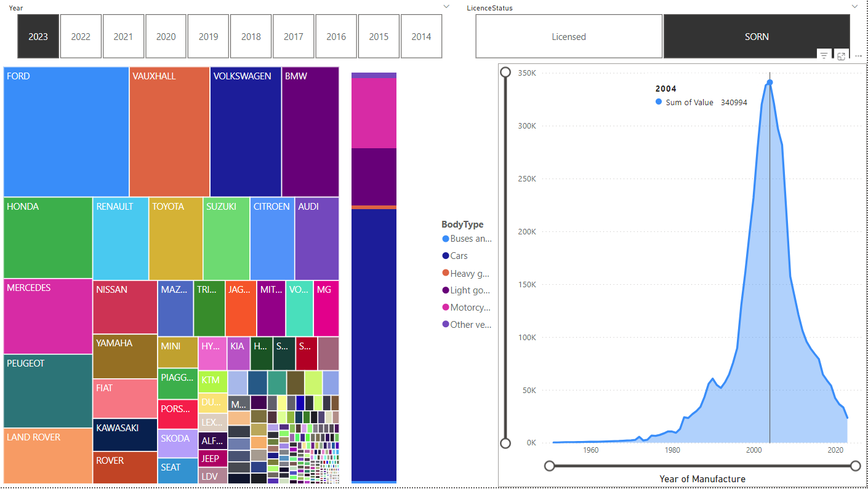Viewport: 868px width, 489px height.
Task: Select the FIAT treemap tile
Action: click(125, 399)
